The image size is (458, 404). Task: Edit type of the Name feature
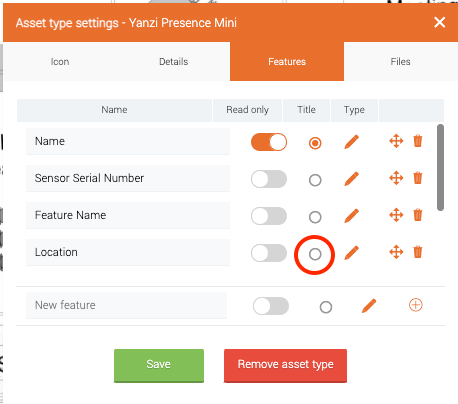coord(352,142)
